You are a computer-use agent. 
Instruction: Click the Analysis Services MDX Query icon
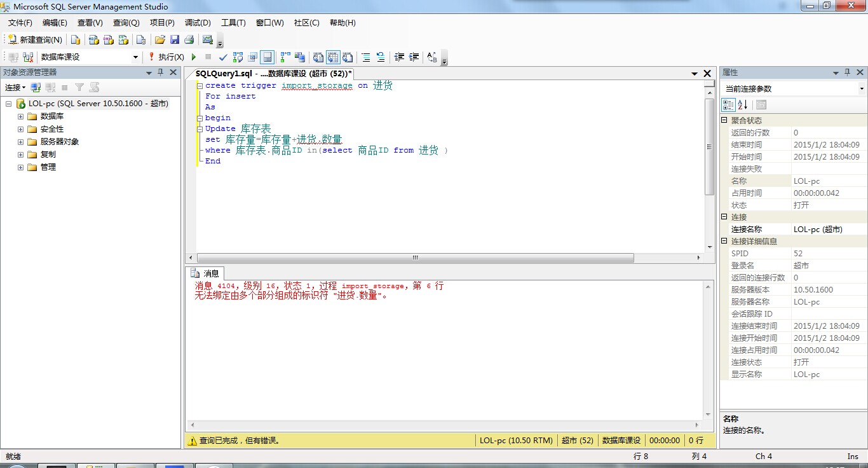(x=93, y=39)
